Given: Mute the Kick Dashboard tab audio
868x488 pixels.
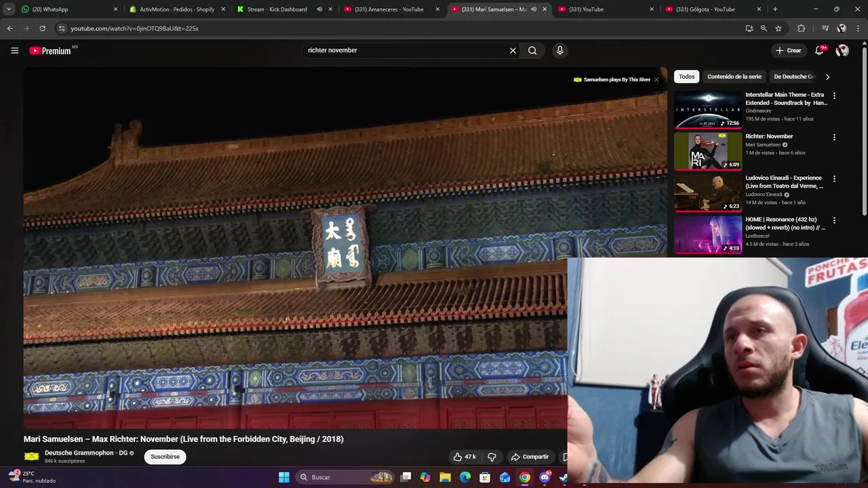Looking at the screenshot, I should tap(319, 9).
